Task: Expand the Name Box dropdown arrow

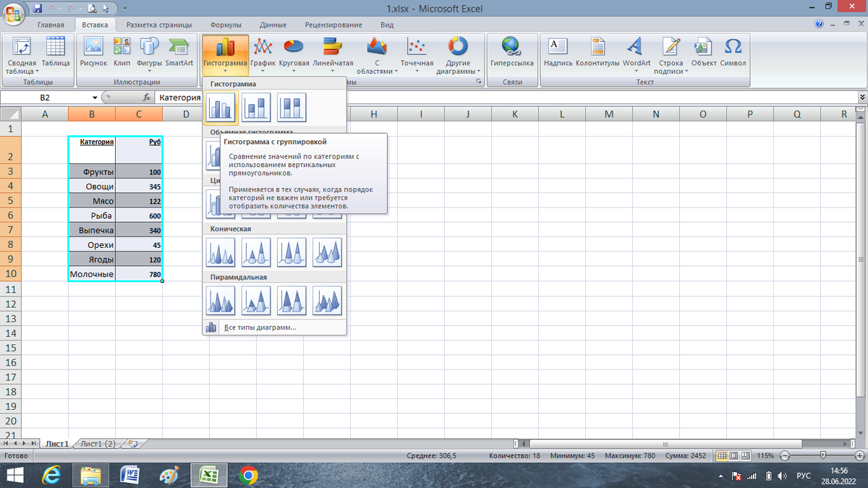Action: 95,97
